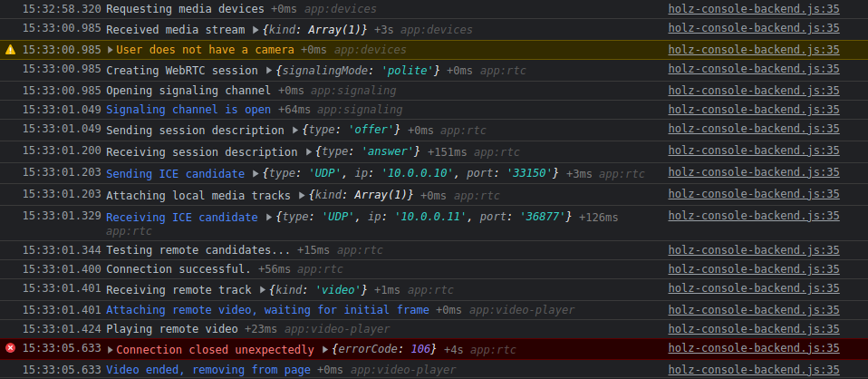This screenshot has width=868, height=379.
Task: Expand the Attaching local media tracks object
Action: click(x=302, y=195)
